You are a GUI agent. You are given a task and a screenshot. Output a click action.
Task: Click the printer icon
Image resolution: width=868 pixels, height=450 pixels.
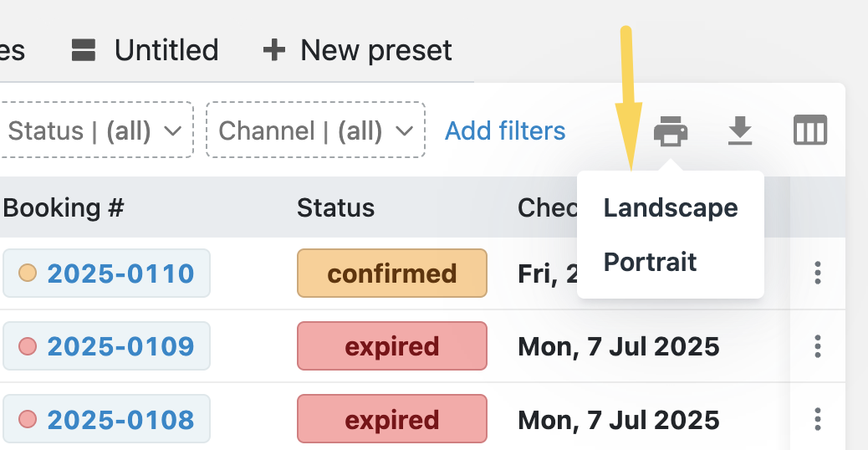(x=671, y=131)
